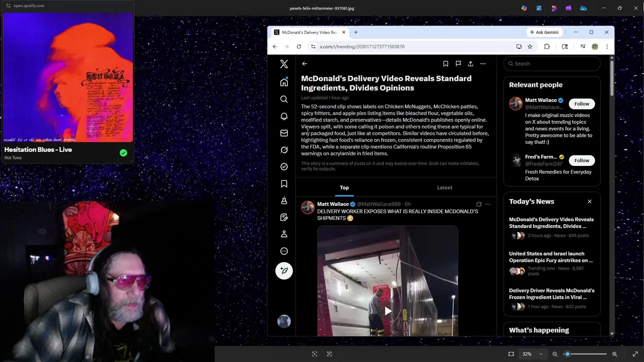Open Profile person icon in X sidebar

point(284,234)
